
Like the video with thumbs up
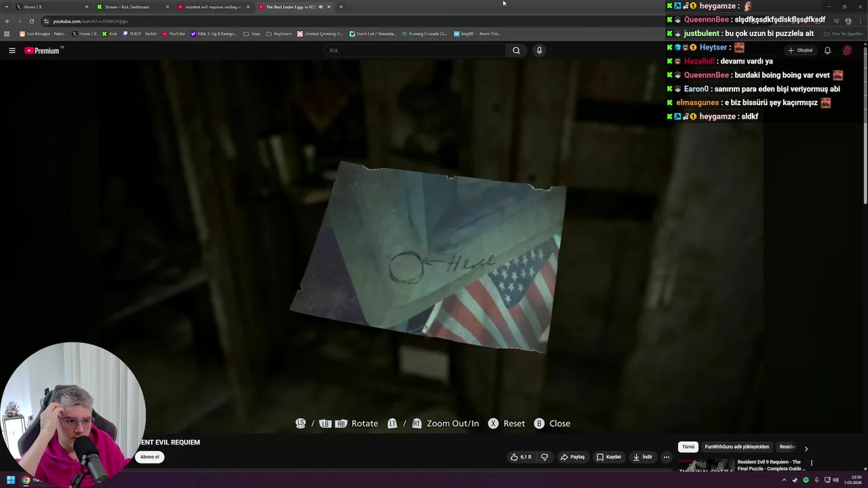tap(521, 457)
